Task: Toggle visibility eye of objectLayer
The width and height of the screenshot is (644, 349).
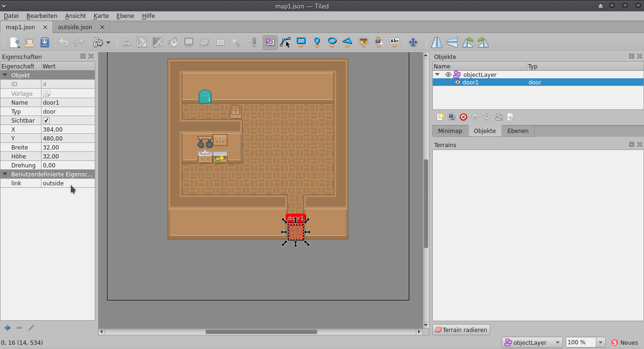Action: tap(448, 75)
